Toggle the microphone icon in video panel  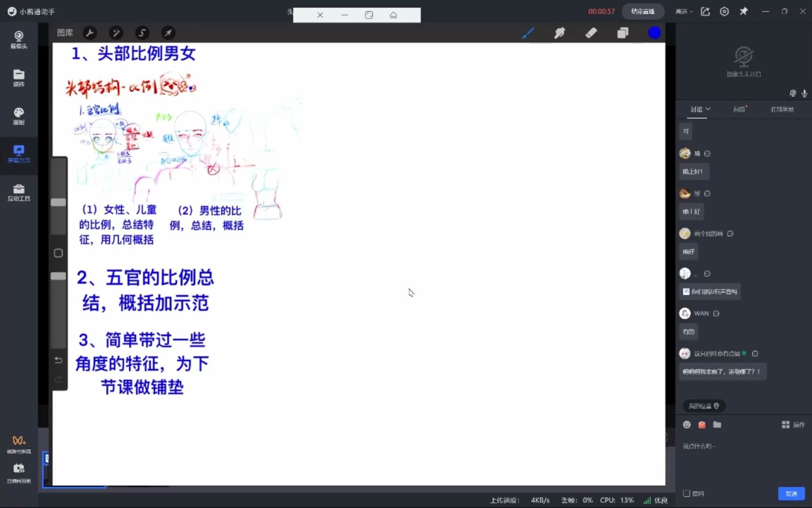(804, 93)
